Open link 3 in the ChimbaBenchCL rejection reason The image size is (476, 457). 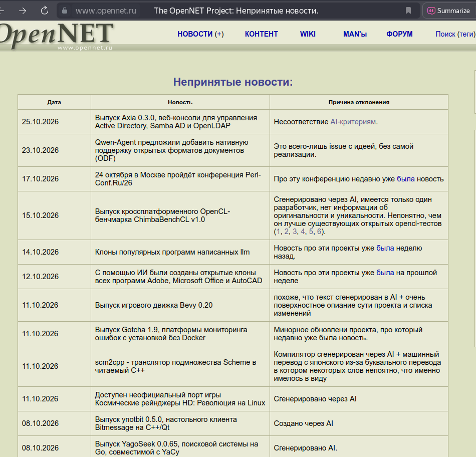coord(295,232)
